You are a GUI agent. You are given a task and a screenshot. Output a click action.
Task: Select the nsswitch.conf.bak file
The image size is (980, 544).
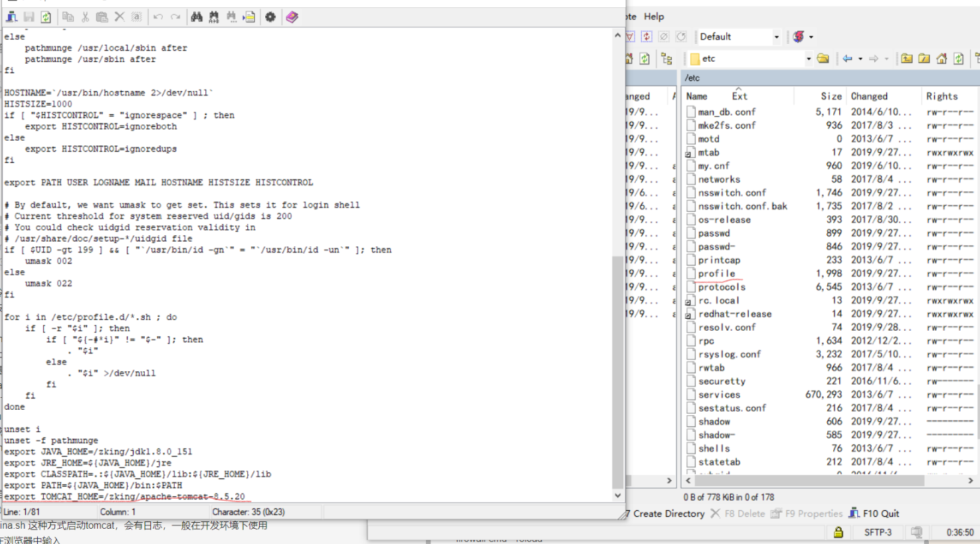tap(742, 206)
